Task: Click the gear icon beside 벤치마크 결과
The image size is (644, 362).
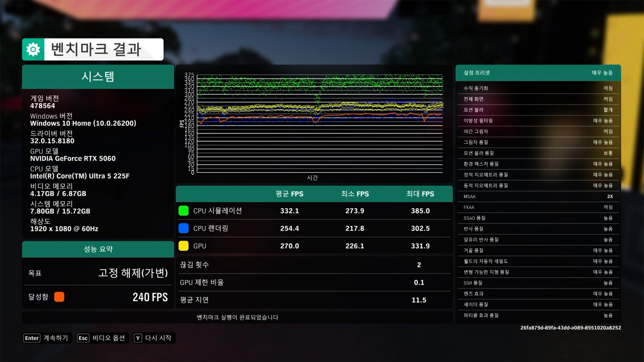Action: [33, 50]
